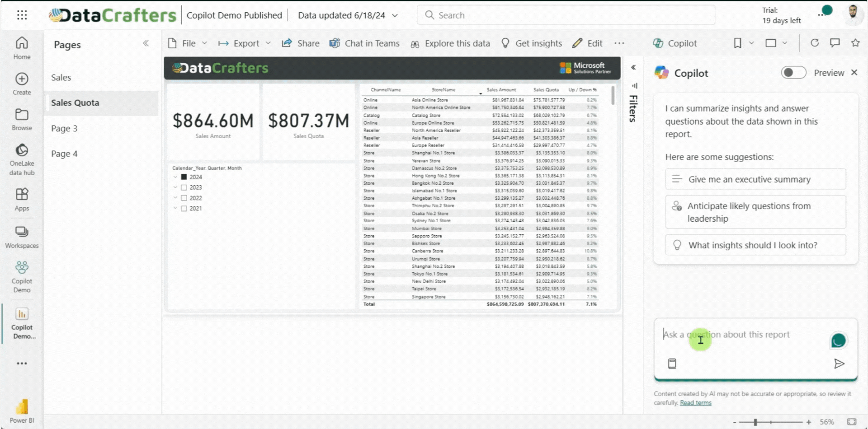Refresh the report visuals
This screenshot has width=868, height=429.
point(815,43)
